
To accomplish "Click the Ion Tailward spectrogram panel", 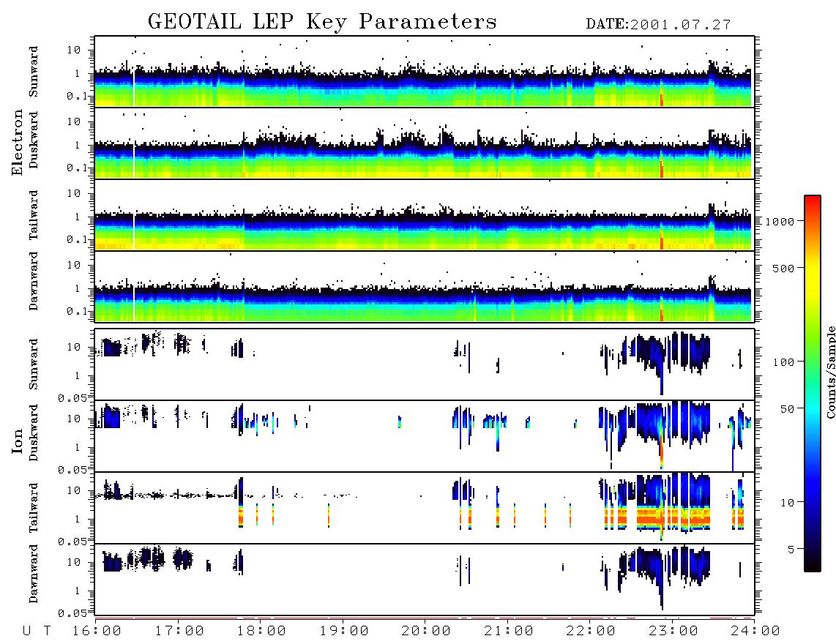I will [425, 508].
